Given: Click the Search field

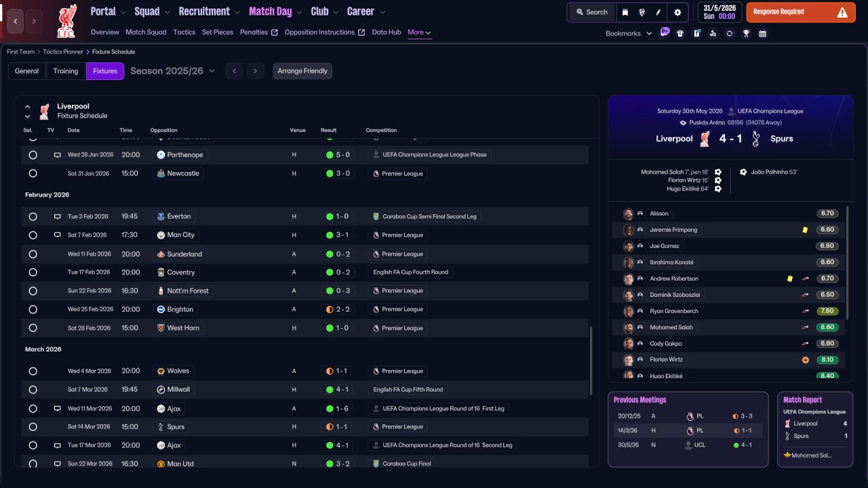Looking at the screenshot, I should coord(592,12).
